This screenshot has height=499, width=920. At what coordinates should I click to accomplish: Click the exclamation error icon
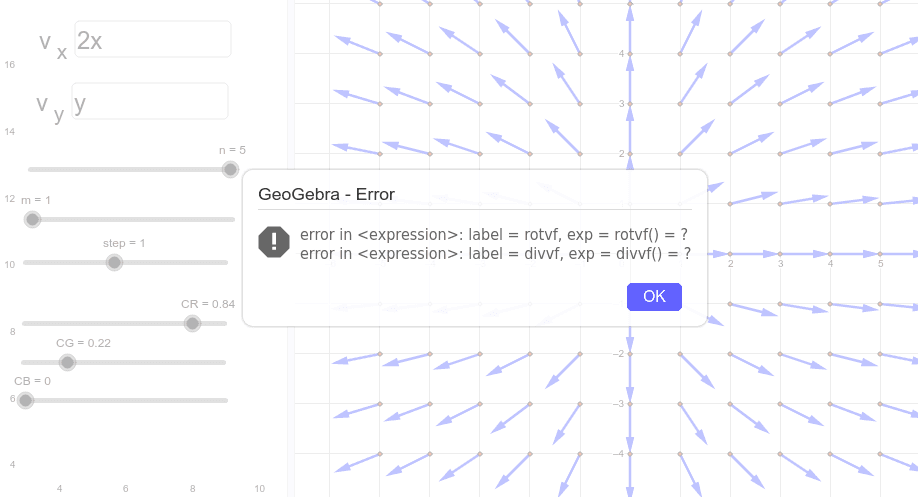[x=274, y=242]
